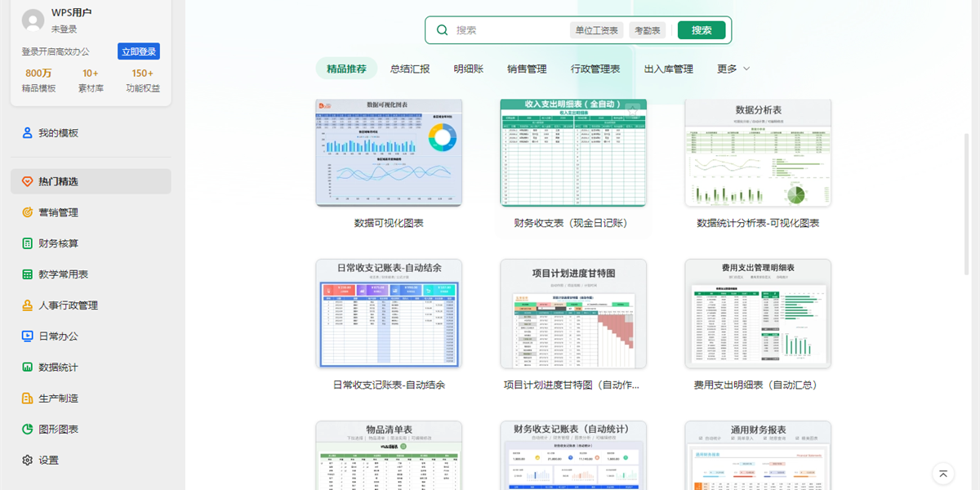Click inside the search input field

tap(506, 30)
